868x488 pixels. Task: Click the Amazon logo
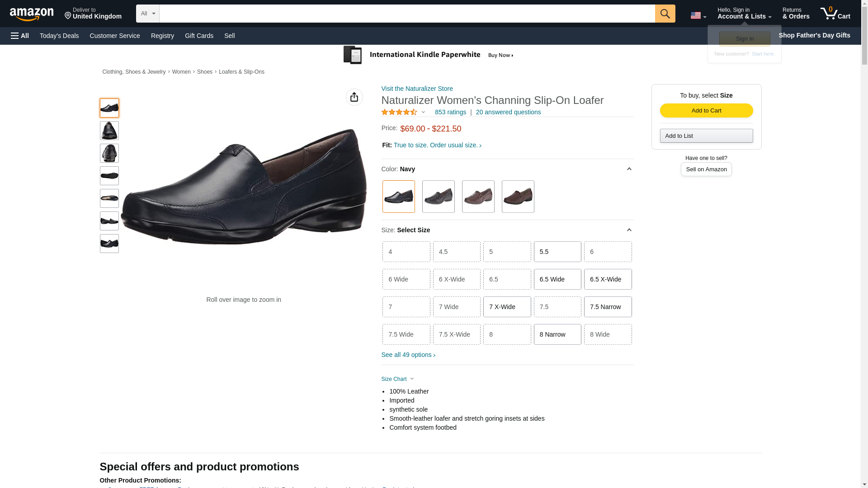point(32,14)
